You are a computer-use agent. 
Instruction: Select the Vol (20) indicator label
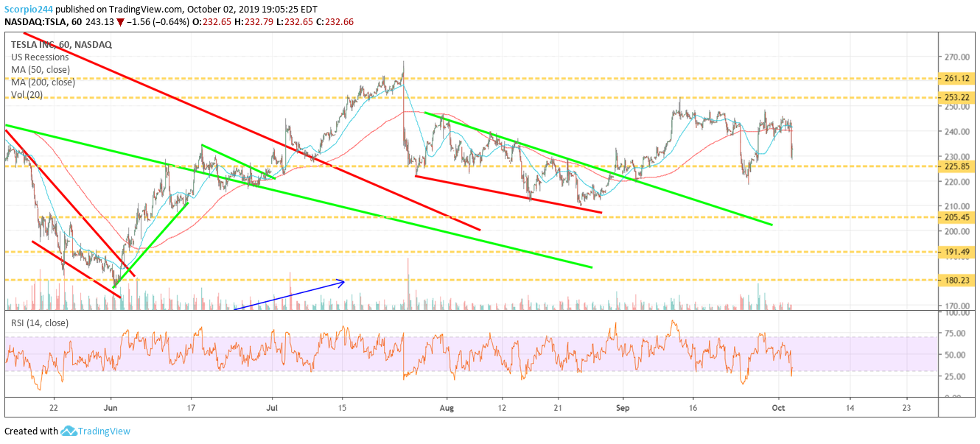coord(27,94)
